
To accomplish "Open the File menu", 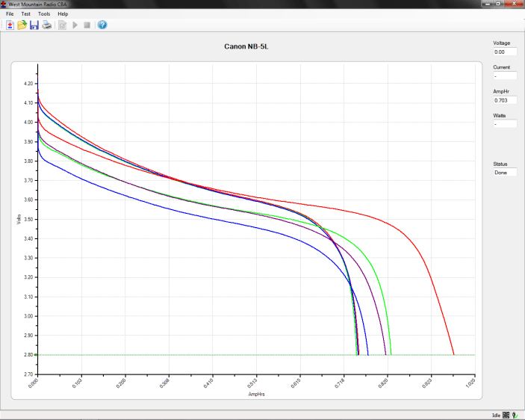I will (10, 13).
